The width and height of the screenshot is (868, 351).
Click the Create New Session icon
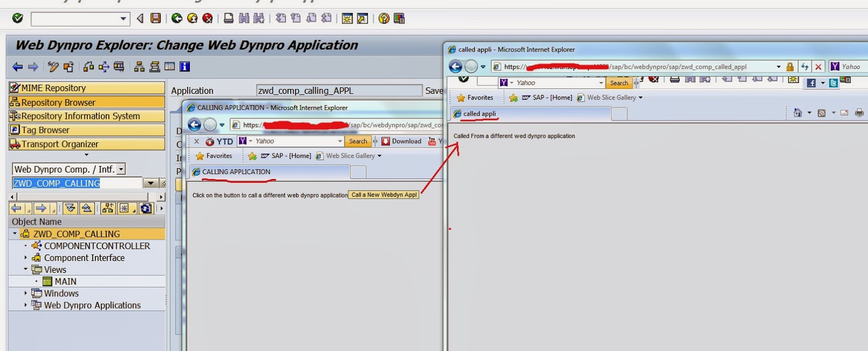[347, 18]
